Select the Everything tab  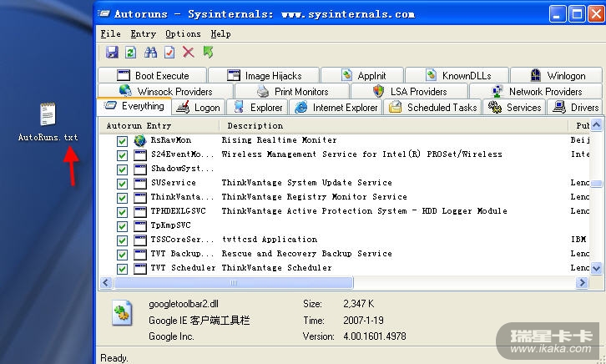[x=134, y=106]
